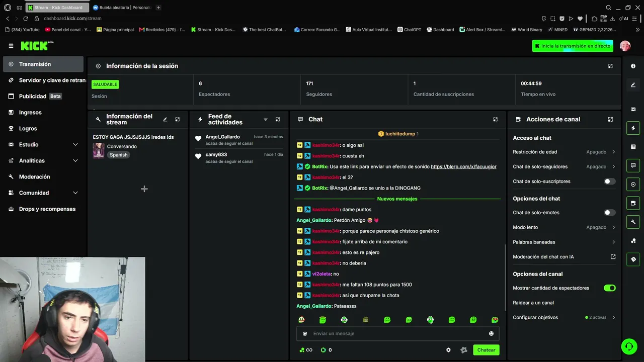Image resolution: width=644 pixels, height=362 pixels.
Task: Expand the Comunidad sidebar section
Action: coord(43,193)
